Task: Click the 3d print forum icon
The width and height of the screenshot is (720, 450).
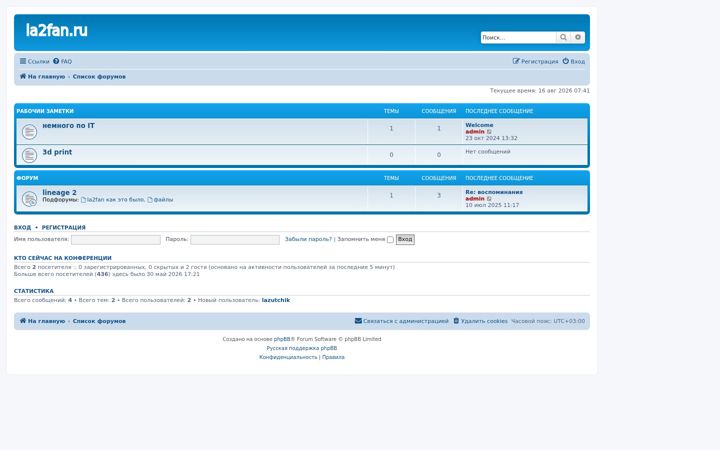Action: click(x=29, y=155)
